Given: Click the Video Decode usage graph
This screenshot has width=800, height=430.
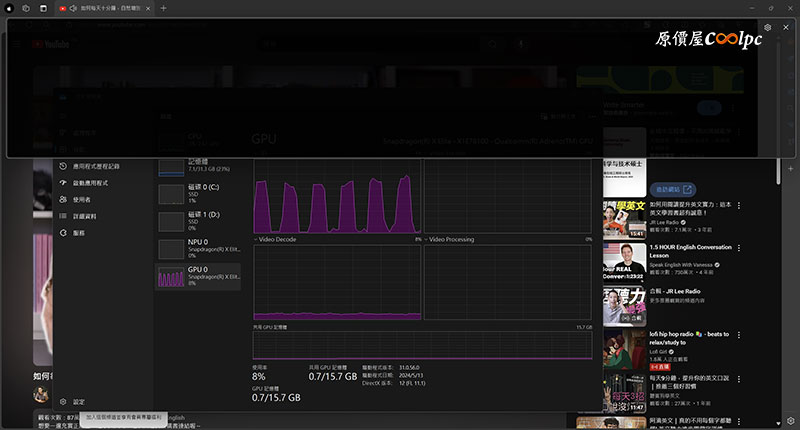Looking at the screenshot, I should point(337,282).
